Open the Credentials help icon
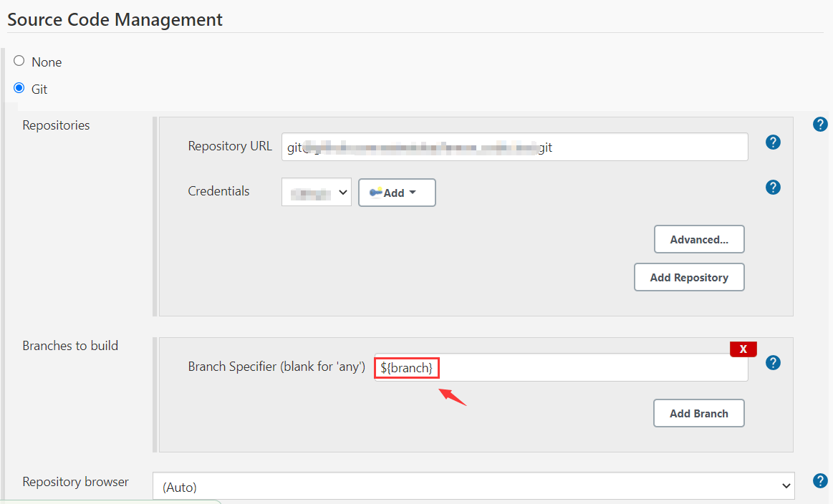This screenshot has height=504, width=833. (773, 188)
